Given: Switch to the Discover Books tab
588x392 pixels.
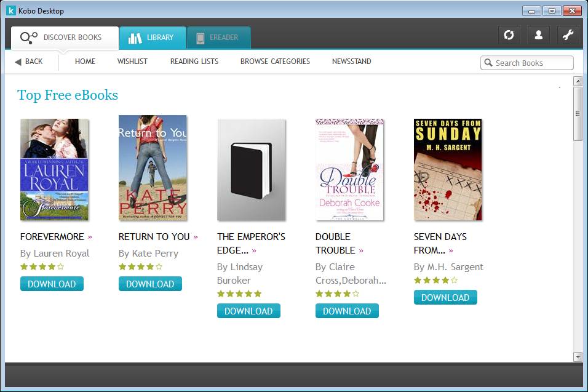Looking at the screenshot, I should (65, 38).
